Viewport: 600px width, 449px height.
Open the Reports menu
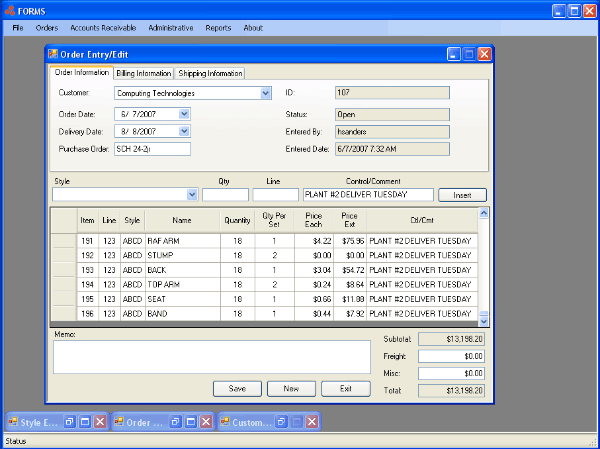[x=218, y=28]
